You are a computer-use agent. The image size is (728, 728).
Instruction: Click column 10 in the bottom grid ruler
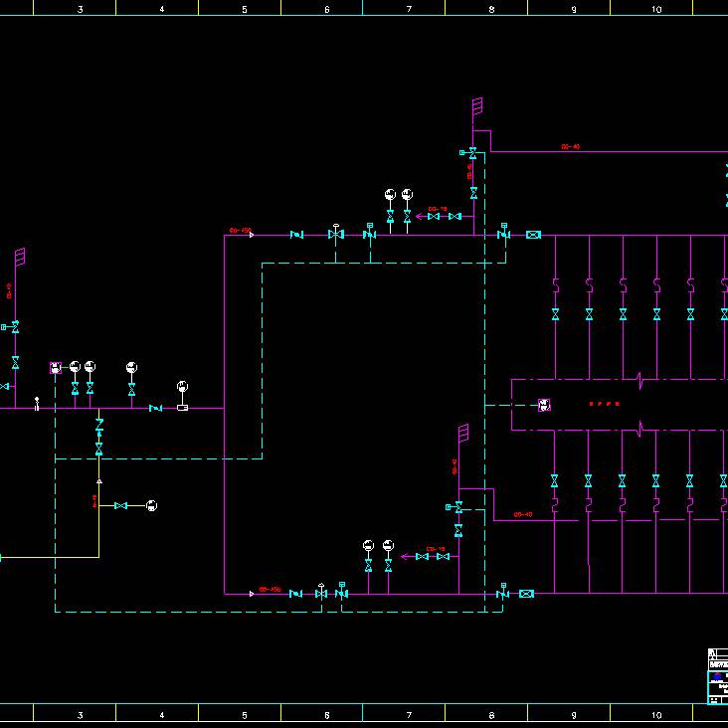coord(656,714)
